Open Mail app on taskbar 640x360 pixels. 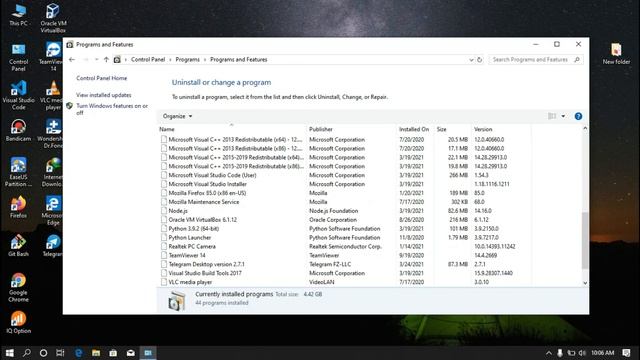click(131, 353)
